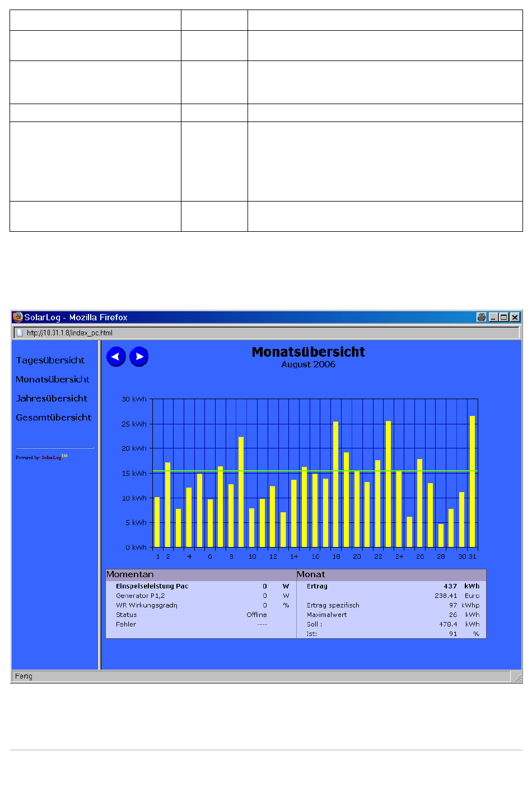Close the SolarLog Firefox window

point(515,317)
